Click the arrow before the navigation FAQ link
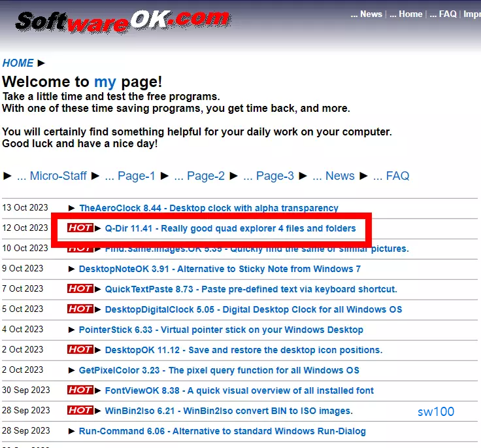 coord(363,176)
